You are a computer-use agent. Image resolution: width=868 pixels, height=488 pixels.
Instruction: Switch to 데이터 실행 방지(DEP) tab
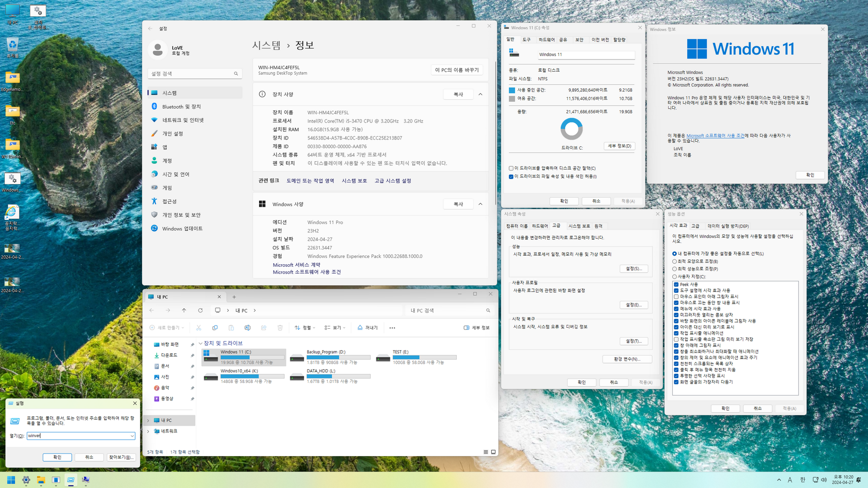click(728, 226)
